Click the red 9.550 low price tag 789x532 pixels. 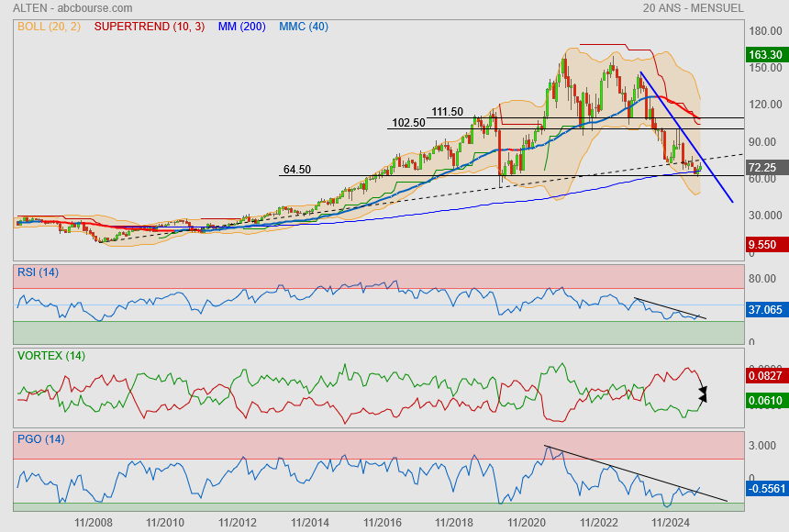763,245
